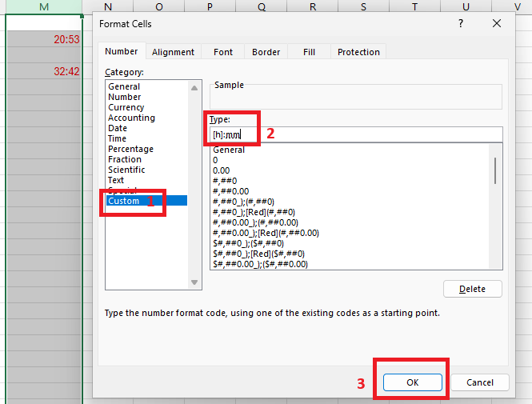Screen dimensions: 532x404
Task: Switch to the Fill tab
Action: [309, 52]
